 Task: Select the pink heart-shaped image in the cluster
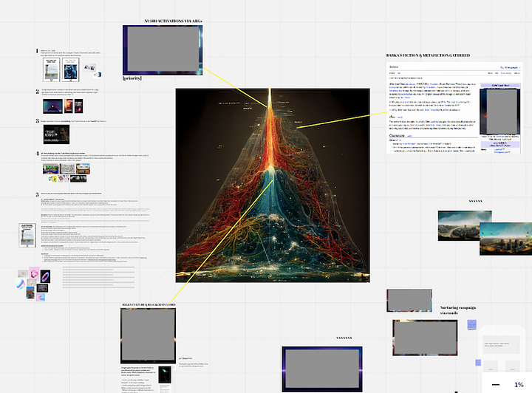34,273
